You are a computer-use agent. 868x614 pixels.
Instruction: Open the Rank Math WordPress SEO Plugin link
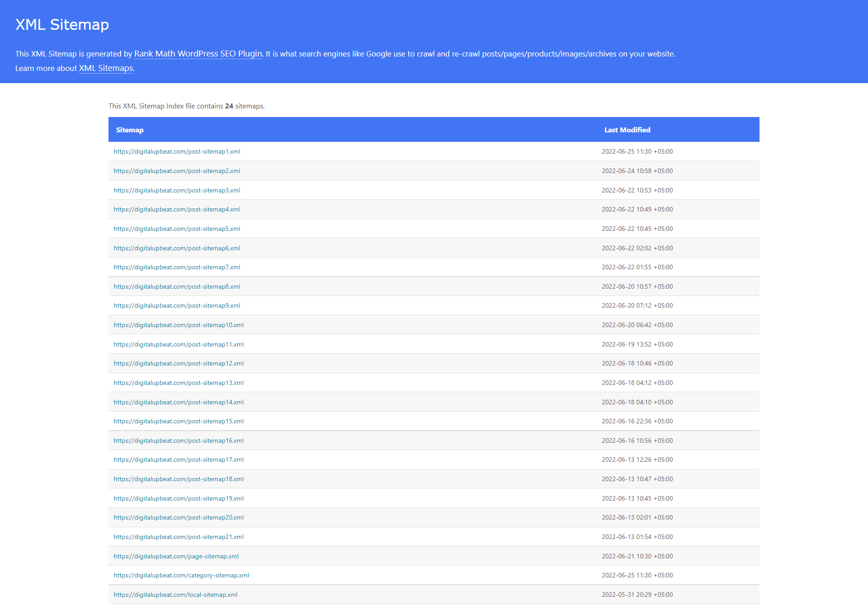pyautogui.click(x=198, y=54)
